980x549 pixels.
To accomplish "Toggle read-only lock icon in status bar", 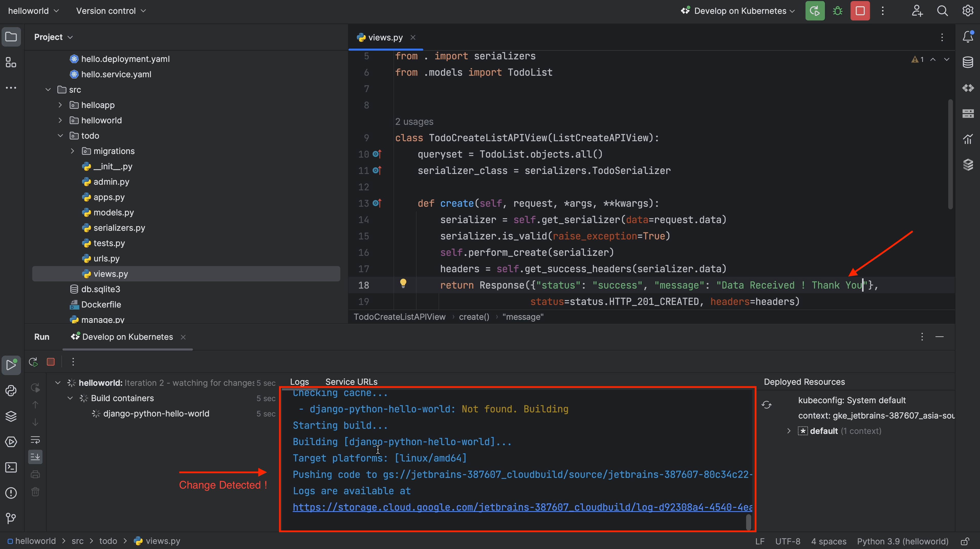I will [964, 541].
